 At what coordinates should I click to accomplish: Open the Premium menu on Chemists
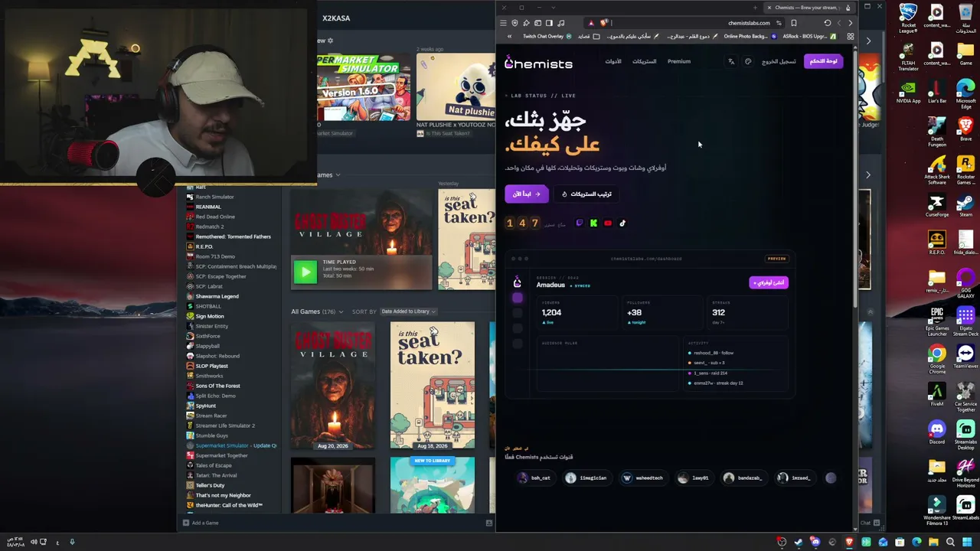679,61
